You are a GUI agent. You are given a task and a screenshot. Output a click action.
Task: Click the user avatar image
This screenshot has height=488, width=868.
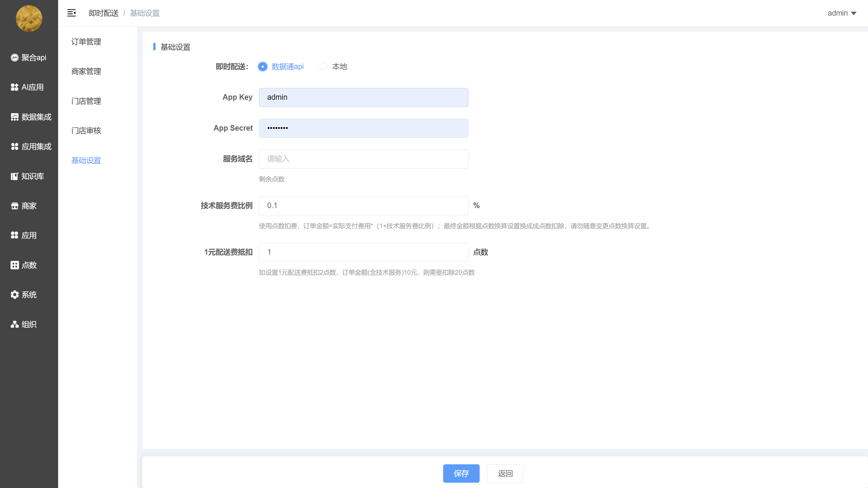(29, 19)
